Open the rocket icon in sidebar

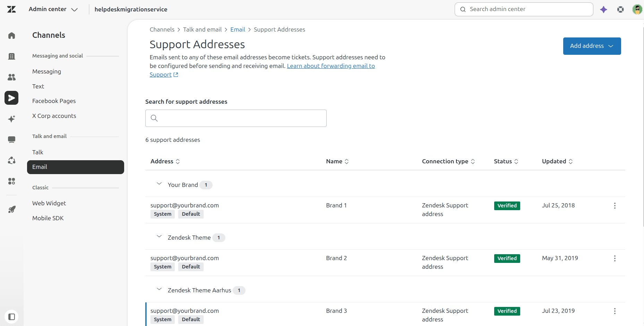[11, 209]
